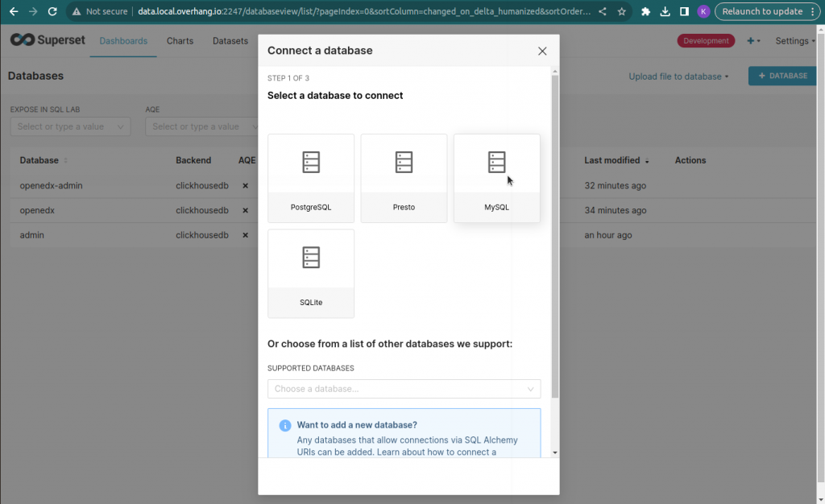
Task: Click the + DATABASE button
Action: (x=783, y=76)
